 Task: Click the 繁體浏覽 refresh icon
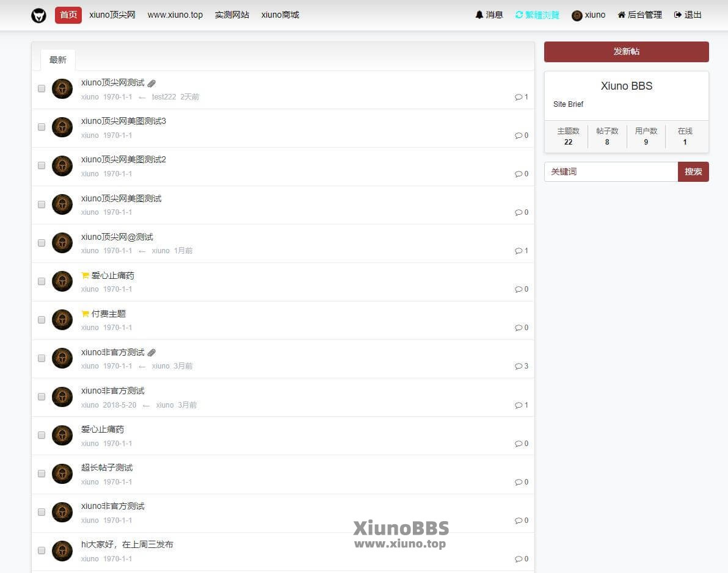click(x=519, y=15)
